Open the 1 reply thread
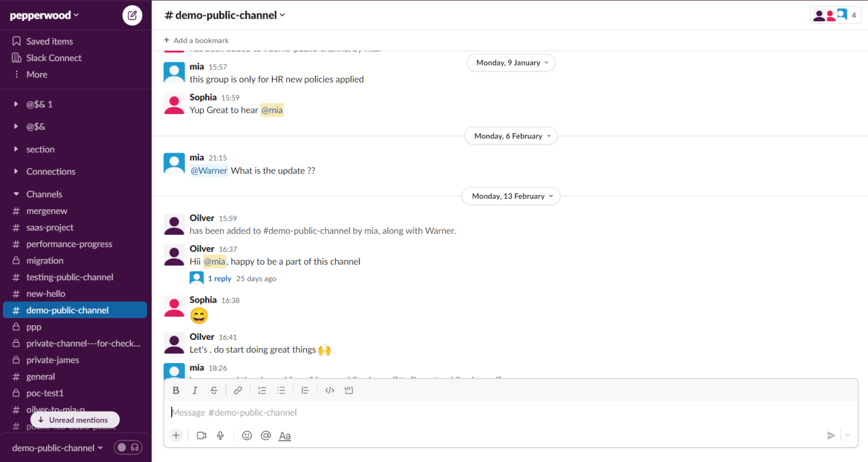 (x=220, y=278)
